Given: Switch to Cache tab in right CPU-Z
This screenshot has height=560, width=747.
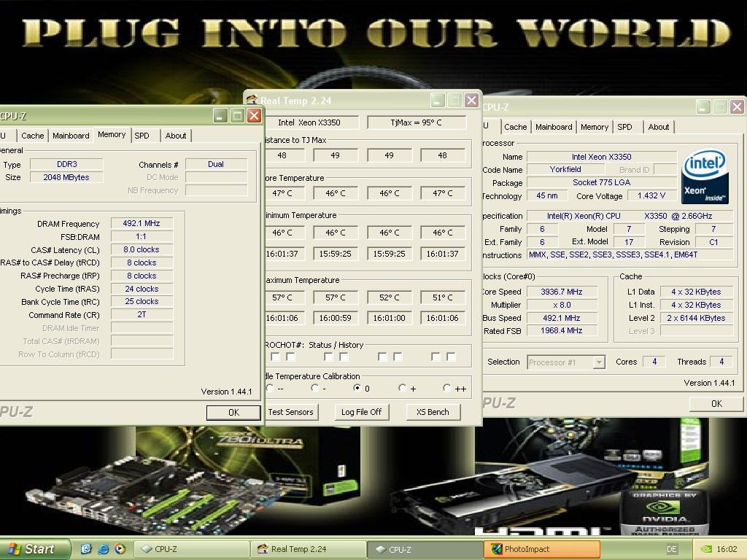Looking at the screenshot, I should (x=516, y=127).
